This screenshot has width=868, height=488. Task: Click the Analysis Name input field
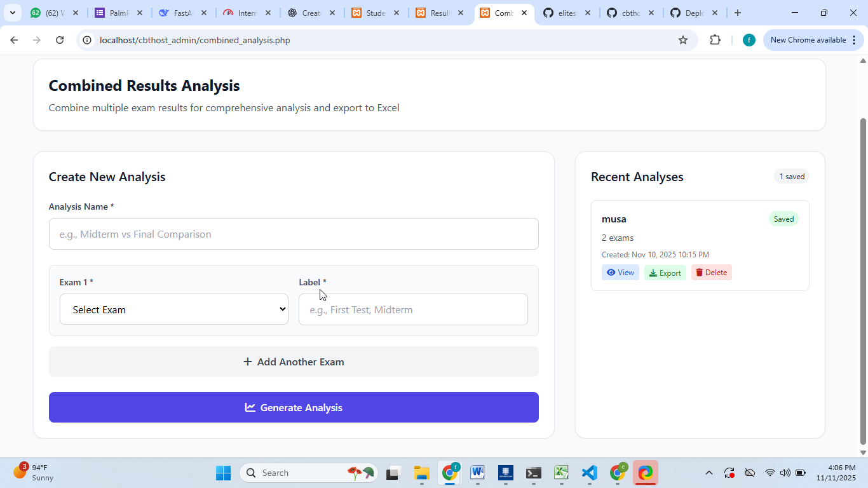pos(294,234)
